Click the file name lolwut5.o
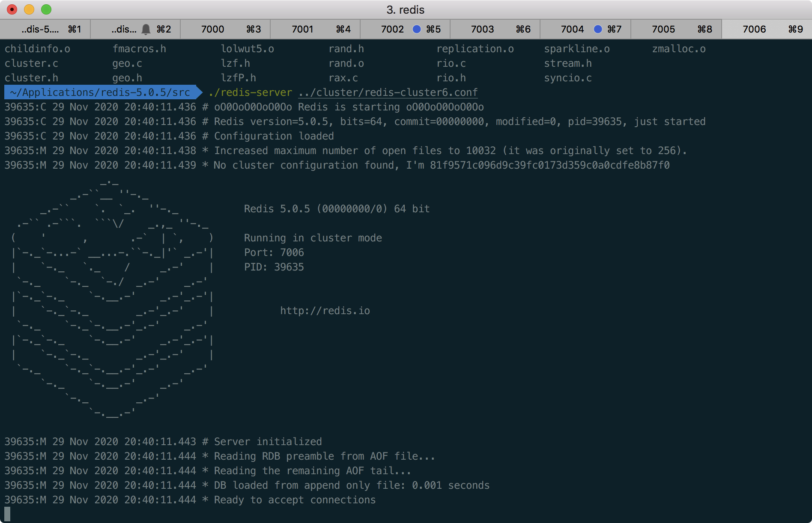 [x=248, y=49]
